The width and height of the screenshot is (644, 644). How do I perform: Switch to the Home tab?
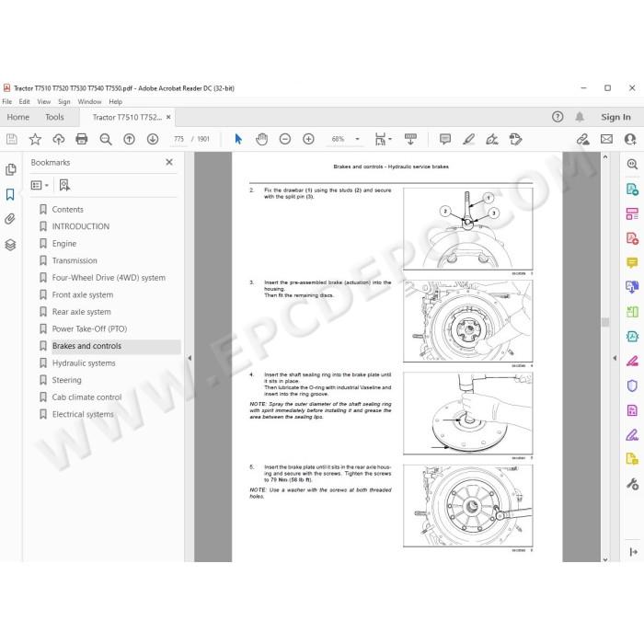pyautogui.click(x=18, y=117)
